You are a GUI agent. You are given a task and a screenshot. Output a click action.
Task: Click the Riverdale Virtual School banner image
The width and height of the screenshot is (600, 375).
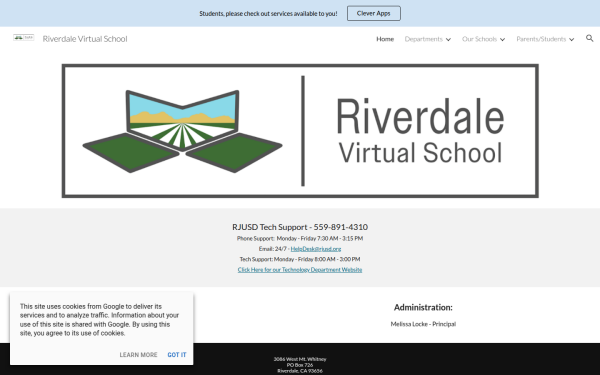(x=300, y=131)
